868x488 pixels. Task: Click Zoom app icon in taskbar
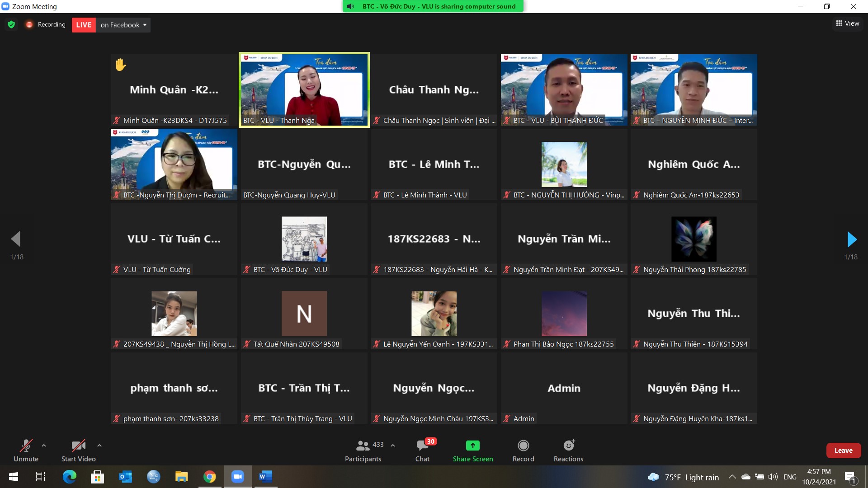point(237,477)
